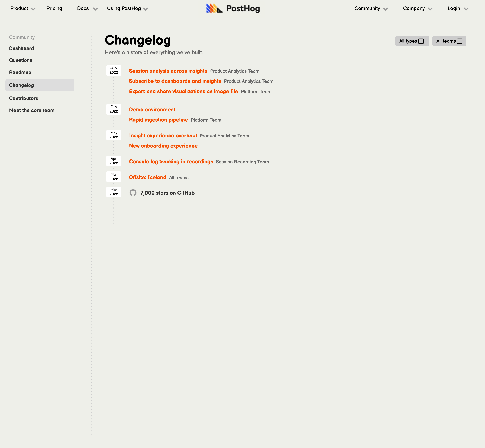Click the Docs chevron arrow
Viewport: 485px width, 448px height.
(95, 9)
